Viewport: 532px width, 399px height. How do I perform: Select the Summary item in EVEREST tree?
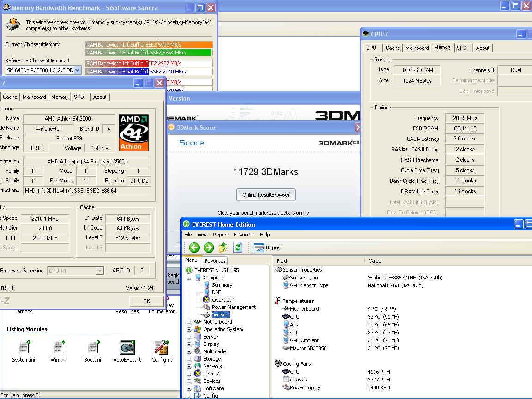click(x=222, y=285)
